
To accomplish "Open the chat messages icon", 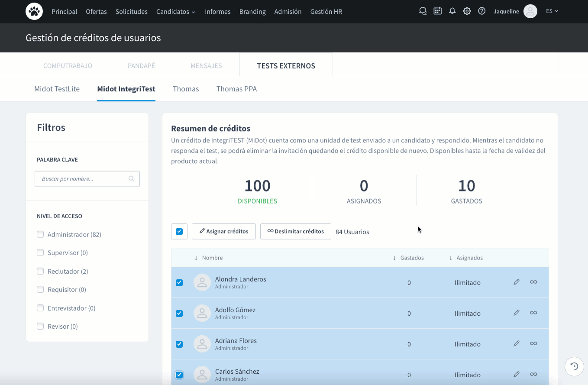I will (x=423, y=11).
